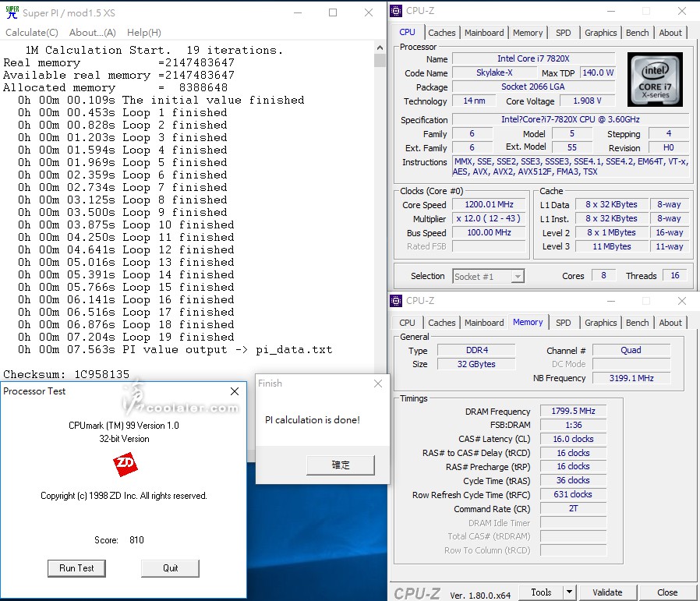Click the DRAM Frequency value 1799.5 MHz
The height and width of the screenshot is (601, 700).
(x=573, y=411)
